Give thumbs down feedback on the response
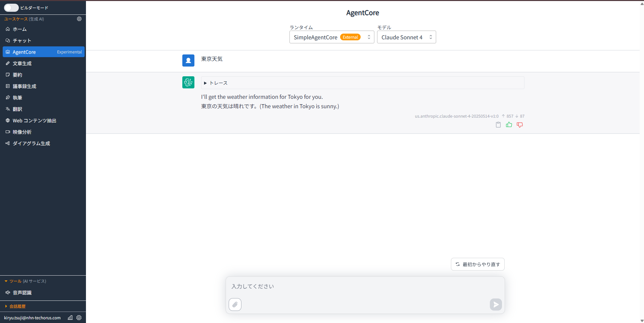 [x=520, y=125]
